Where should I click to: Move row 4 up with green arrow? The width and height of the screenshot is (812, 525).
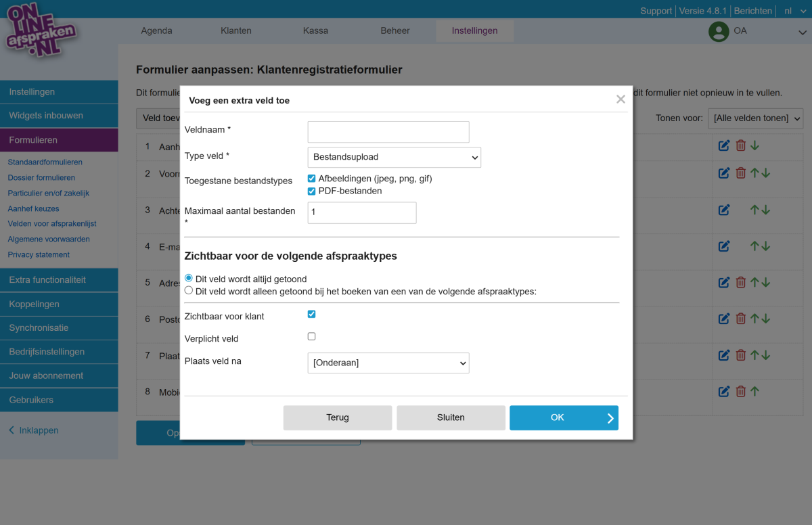755,246
